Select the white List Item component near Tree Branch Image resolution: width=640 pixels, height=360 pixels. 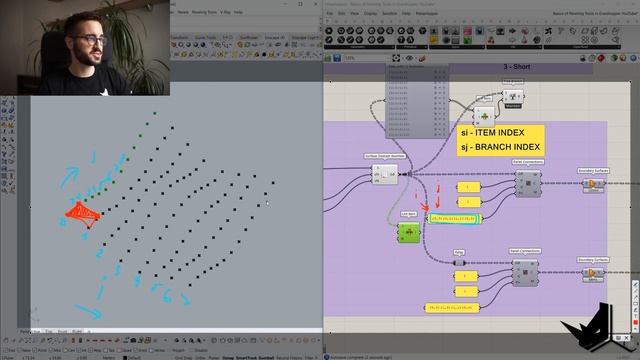[484, 117]
